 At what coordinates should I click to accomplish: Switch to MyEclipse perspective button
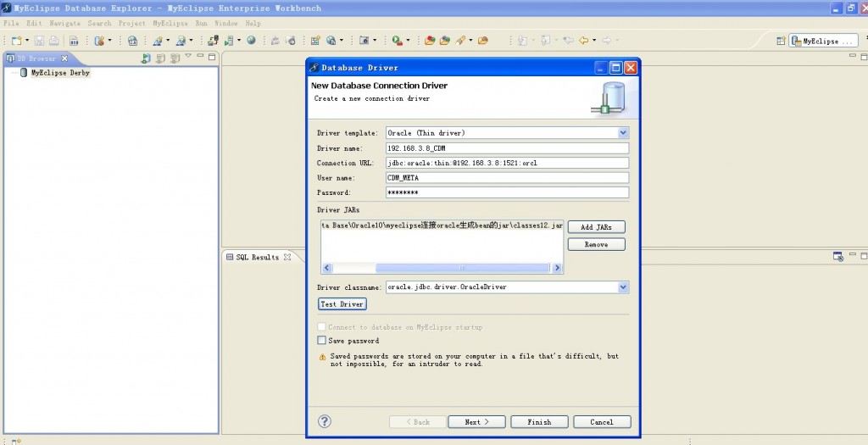823,41
